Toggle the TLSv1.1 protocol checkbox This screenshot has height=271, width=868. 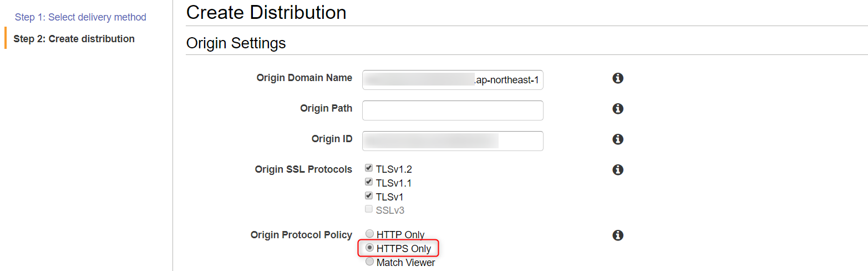click(369, 182)
